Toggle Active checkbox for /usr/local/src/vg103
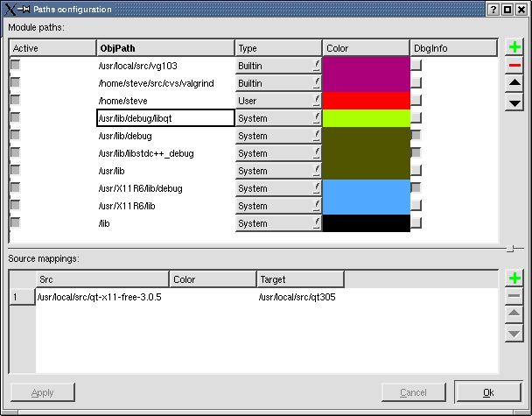The height and width of the screenshot is (416, 532). tap(15, 66)
